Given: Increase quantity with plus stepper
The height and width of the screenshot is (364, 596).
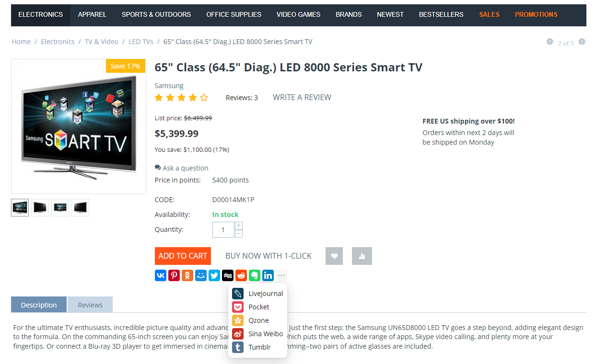Looking at the screenshot, I should point(239,226).
